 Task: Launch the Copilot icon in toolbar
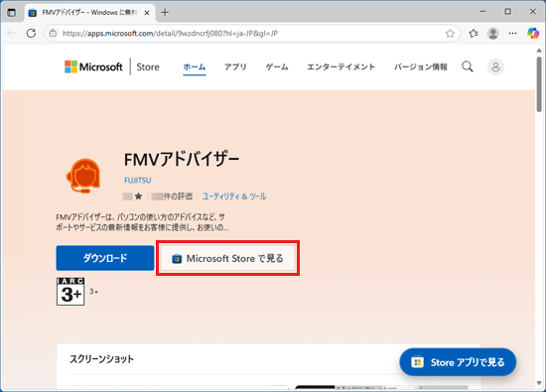(533, 34)
